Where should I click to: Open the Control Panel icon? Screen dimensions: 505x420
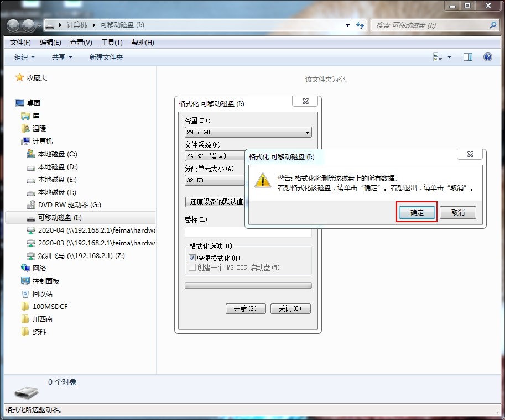tap(25, 281)
